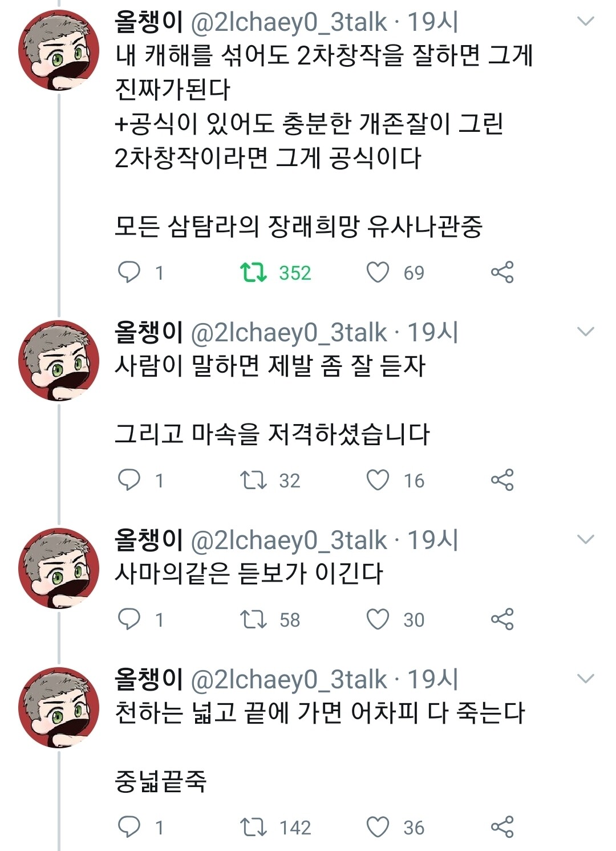
Task: Reply to the tweet with 32 retweets
Action: click(129, 480)
